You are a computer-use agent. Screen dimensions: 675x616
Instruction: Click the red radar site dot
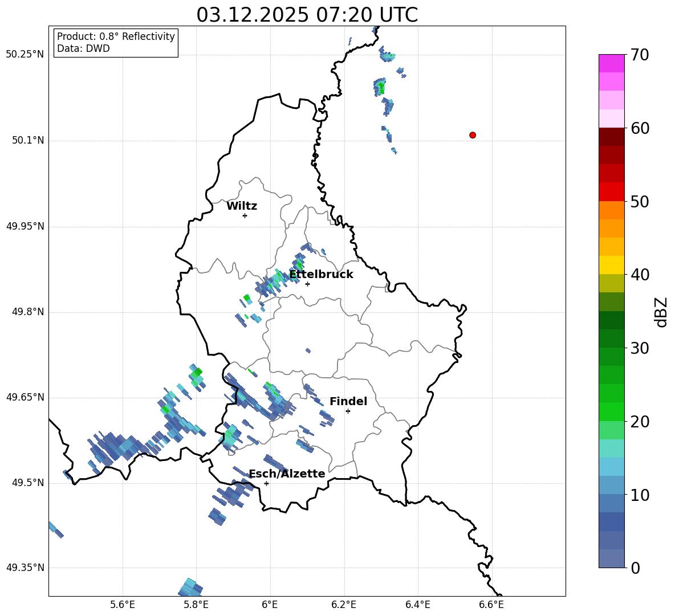coord(473,135)
